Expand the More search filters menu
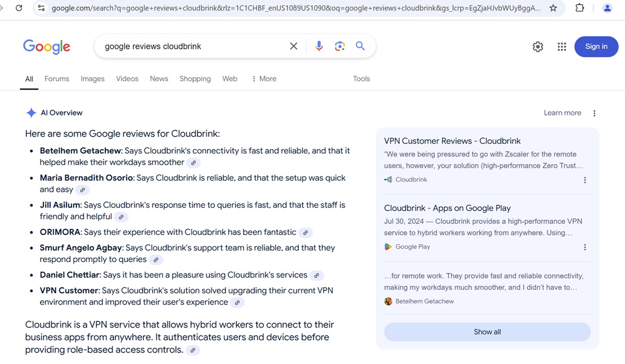The image size is (625, 364). 264,79
